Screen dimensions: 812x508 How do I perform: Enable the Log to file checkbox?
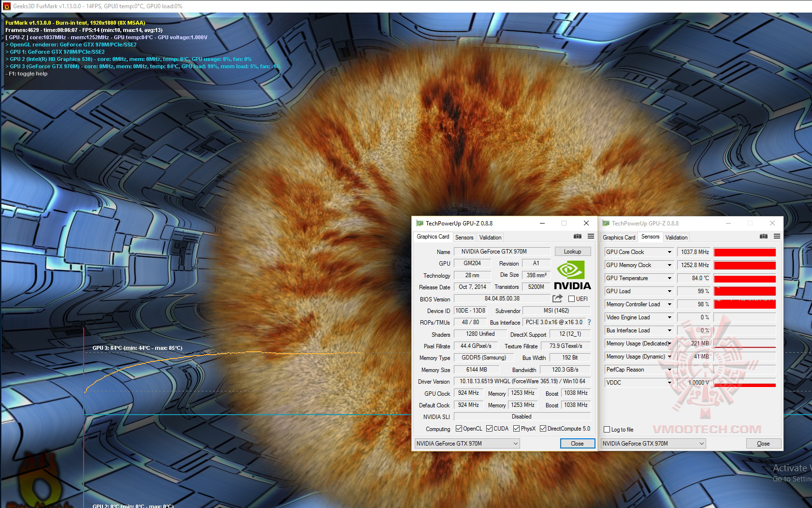click(607, 430)
